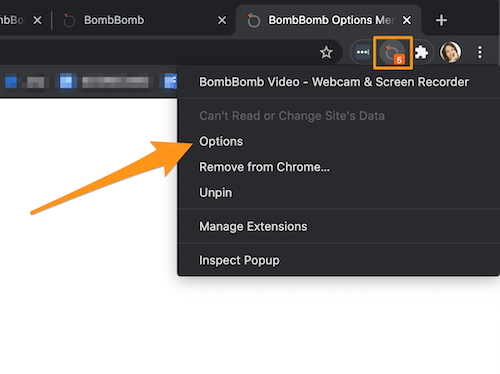Image resolution: width=500 pixels, height=374 pixels.
Task: Open a new tab with plus button
Action: (x=441, y=20)
